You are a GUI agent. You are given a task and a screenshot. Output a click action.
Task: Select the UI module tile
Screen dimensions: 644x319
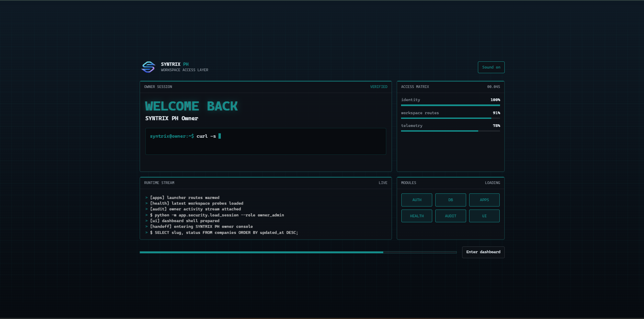tap(484, 216)
